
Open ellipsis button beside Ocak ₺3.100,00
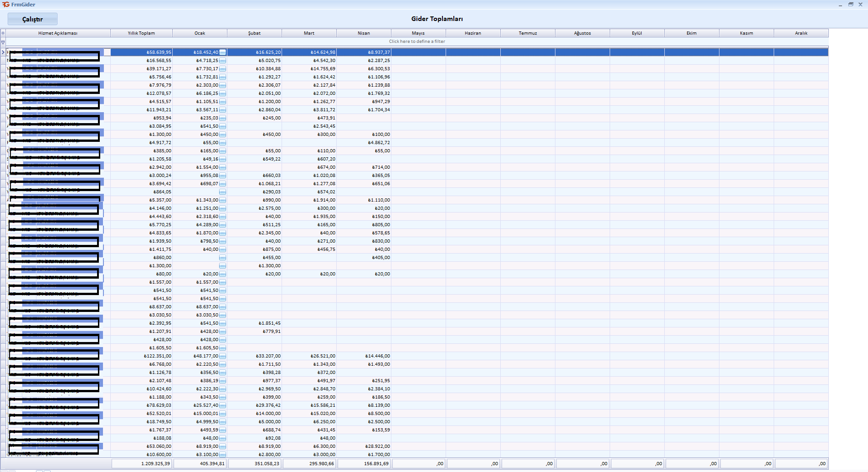coord(222,455)
